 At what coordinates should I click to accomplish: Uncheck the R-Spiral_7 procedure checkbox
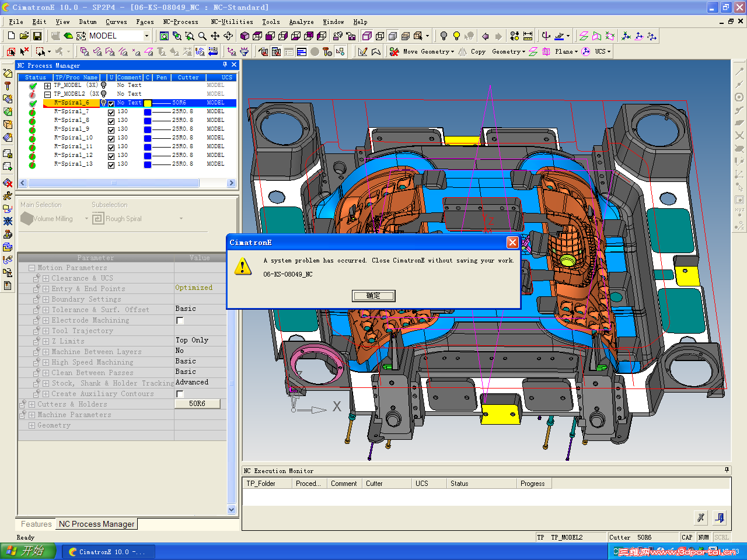click(111, 112)
